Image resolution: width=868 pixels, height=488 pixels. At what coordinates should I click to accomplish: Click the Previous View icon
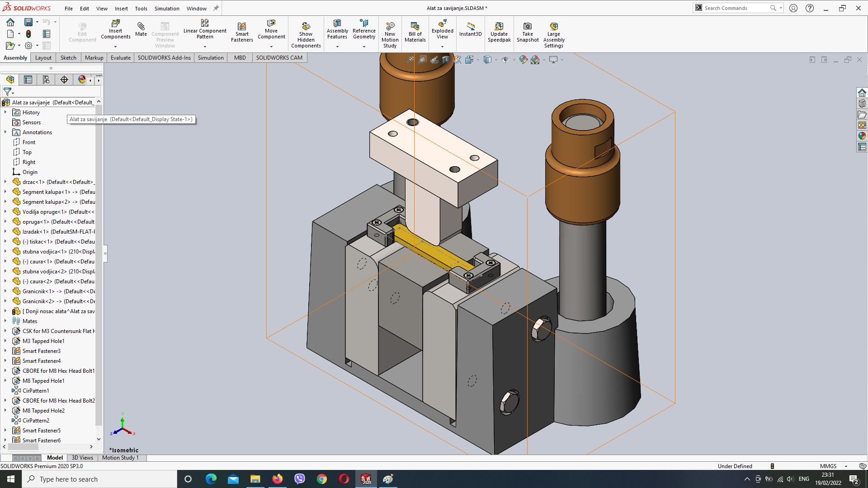[x=434, y=60]
